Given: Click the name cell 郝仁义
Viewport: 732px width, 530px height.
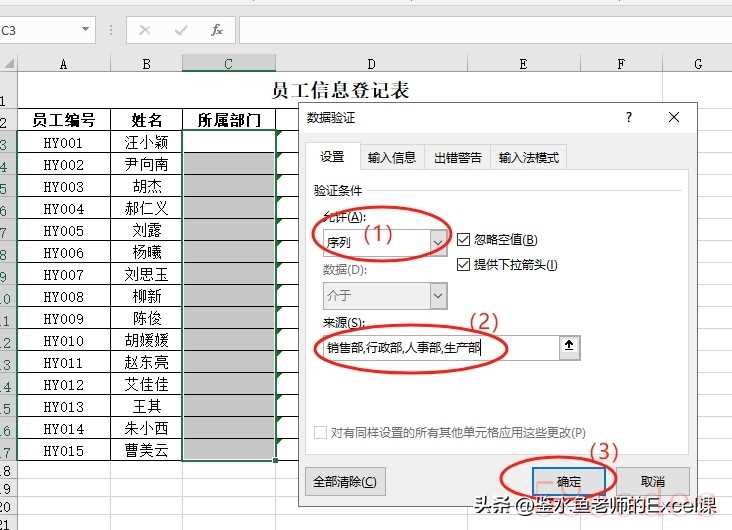Looking at the screenshot, I should click(146, 208).
